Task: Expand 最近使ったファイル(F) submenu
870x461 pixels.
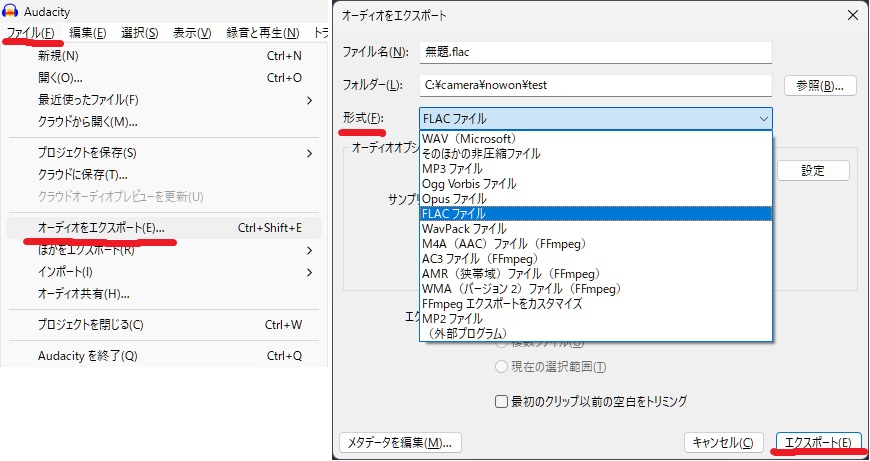Action: tap(309, 100)
